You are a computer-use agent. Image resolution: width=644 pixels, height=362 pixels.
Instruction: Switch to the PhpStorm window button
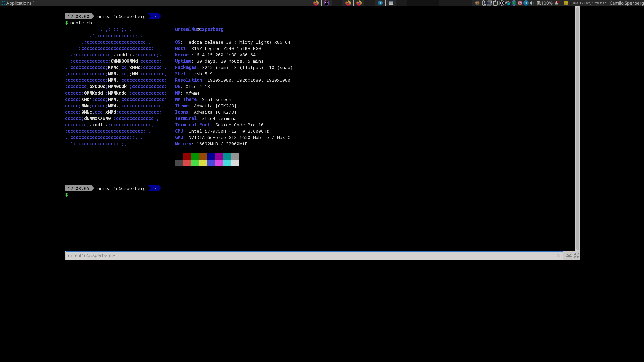click(x=326, y=3)
